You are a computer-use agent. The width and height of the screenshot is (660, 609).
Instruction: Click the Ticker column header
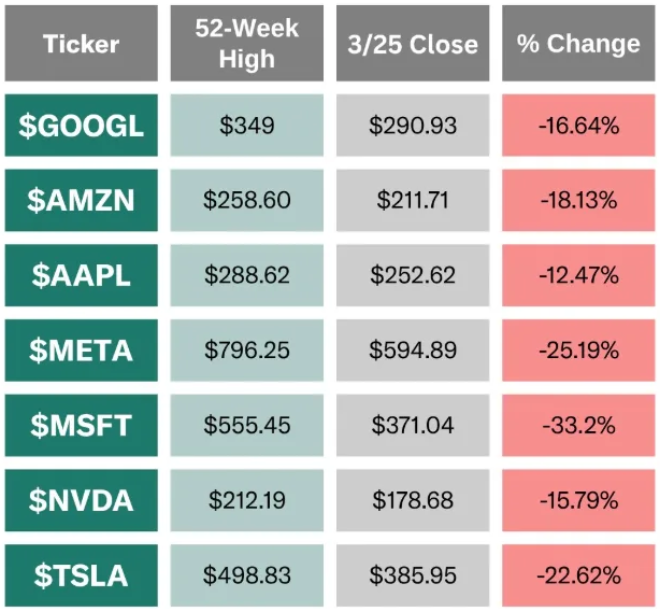tap(81, 44)
